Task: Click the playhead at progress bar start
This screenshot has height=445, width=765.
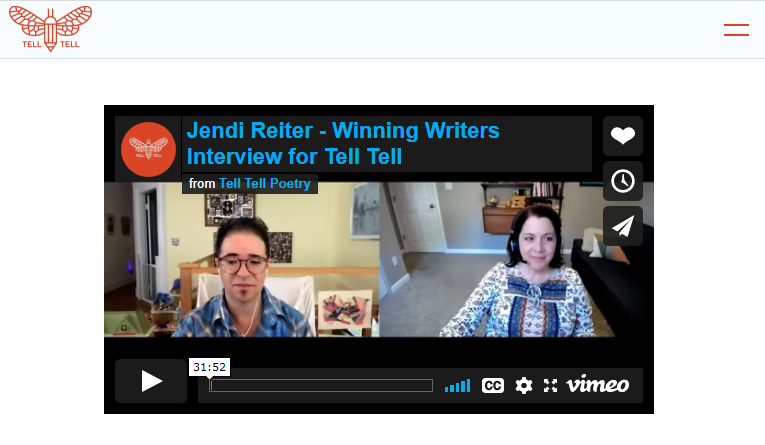Action: (x=211, y=385)
